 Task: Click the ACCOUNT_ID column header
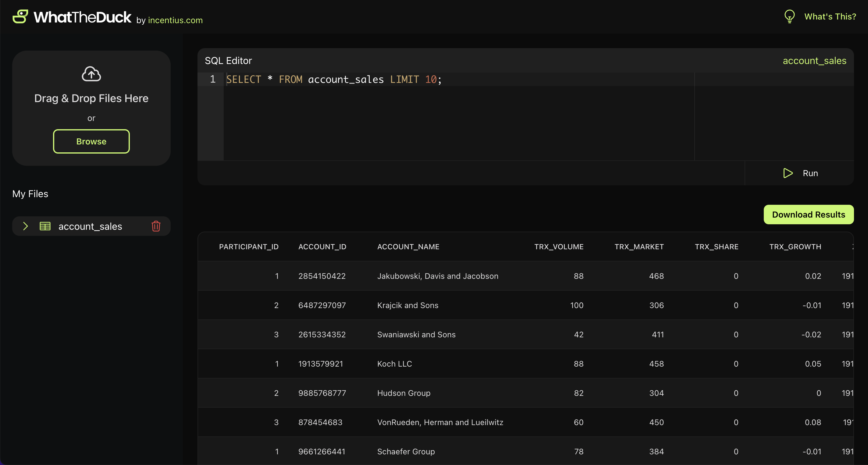[322, 247]
